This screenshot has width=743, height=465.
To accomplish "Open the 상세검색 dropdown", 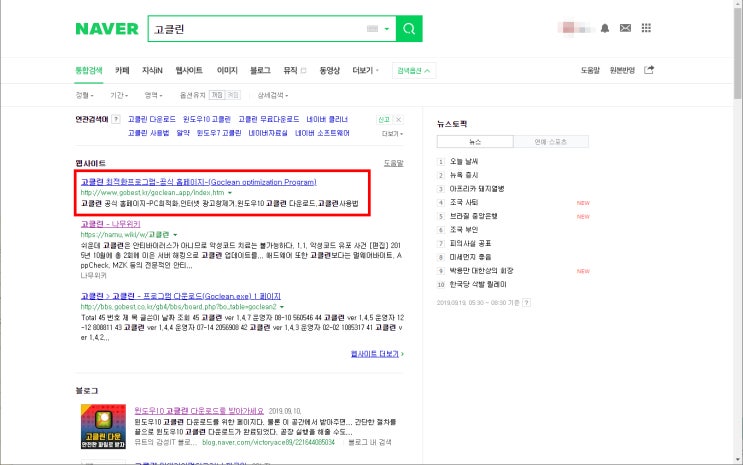I will tap(272, 95).
